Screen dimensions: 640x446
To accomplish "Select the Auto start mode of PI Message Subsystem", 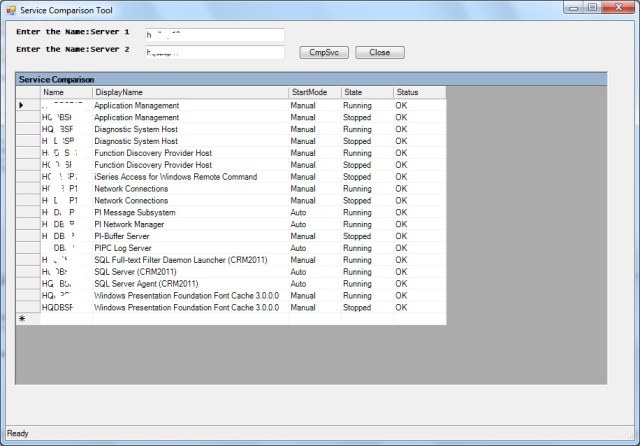I will click(x=315, y=212).
